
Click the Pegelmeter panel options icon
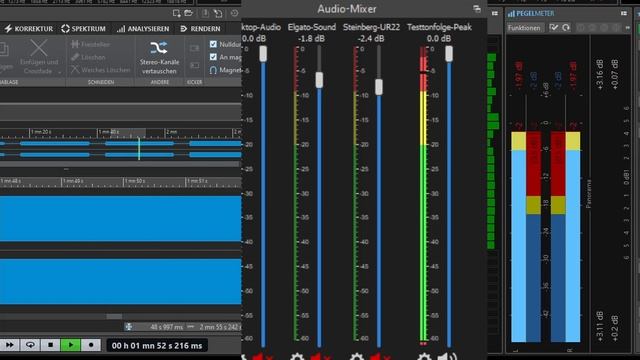624,13
